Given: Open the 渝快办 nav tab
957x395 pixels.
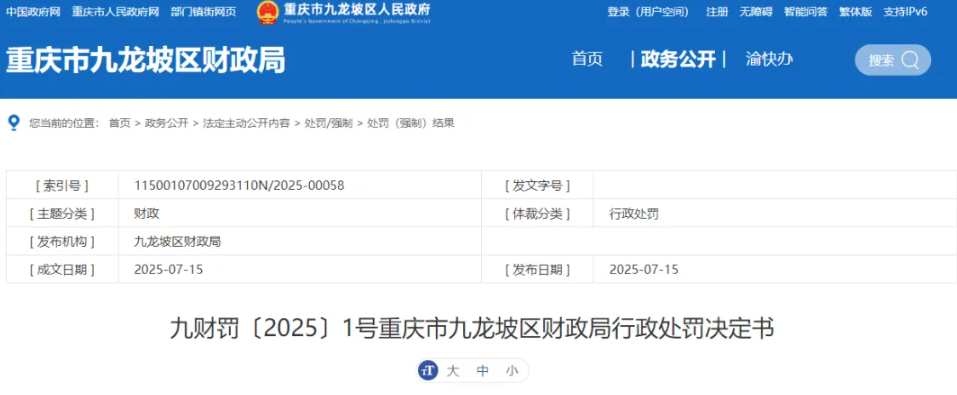Looking at the screenshot, I should pos(769,59).
